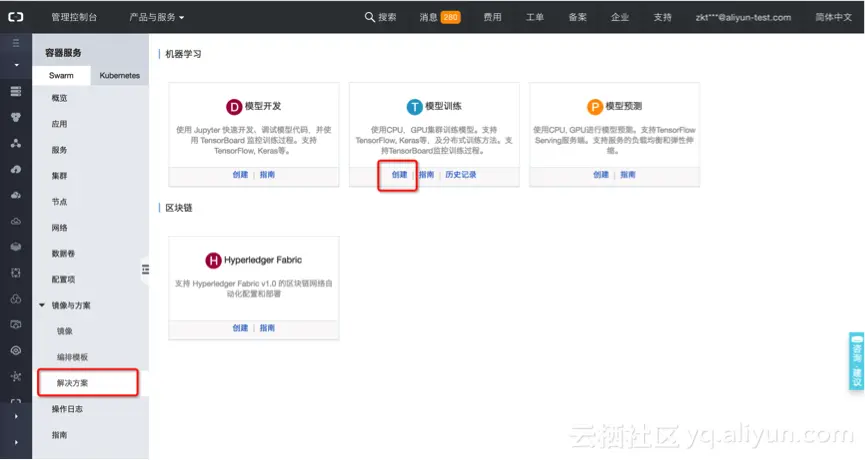Open the 支持 menu item
This screenshot has height=460, width=865.
coord(662,17)
